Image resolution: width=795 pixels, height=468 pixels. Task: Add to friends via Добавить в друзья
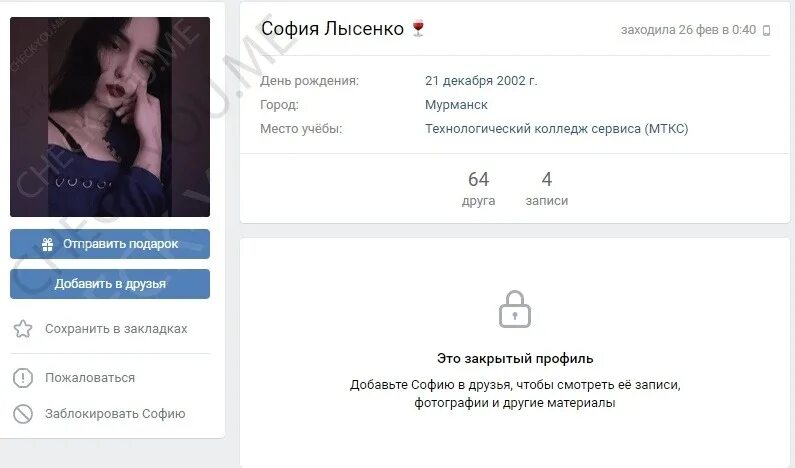pyautogui.click(x=110, y=284)
